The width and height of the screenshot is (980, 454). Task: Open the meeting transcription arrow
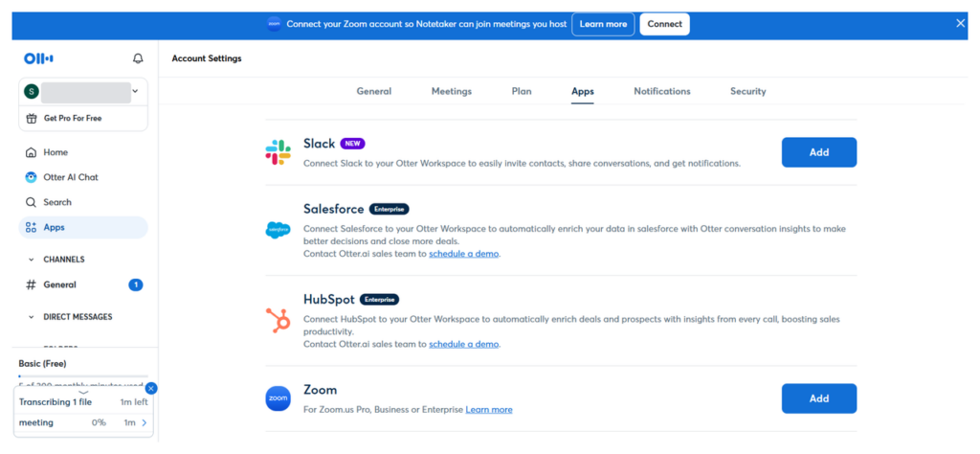tap(145, 422)
